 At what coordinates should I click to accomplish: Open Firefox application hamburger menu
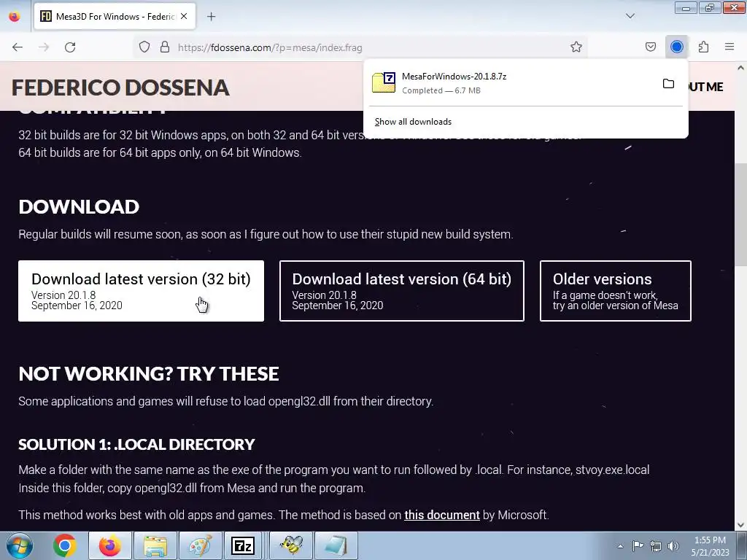coord(729,47)
